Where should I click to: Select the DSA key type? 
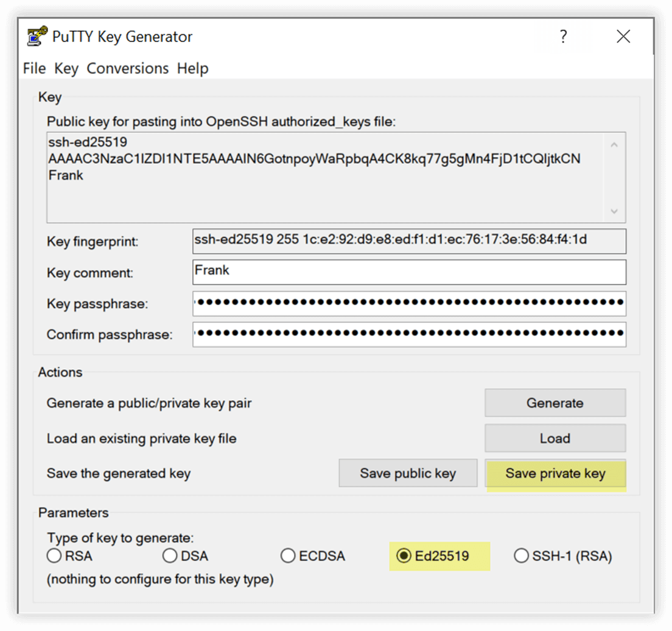[x=170, y=555]
